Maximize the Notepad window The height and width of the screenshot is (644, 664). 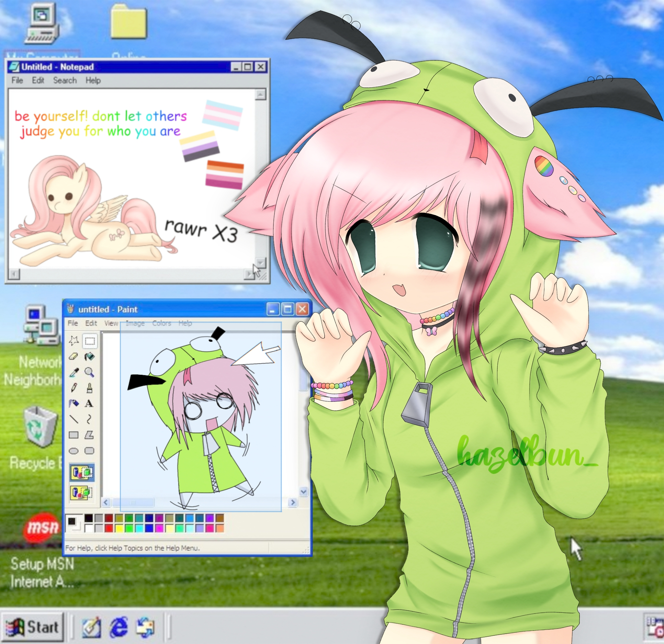pos(248,67)
